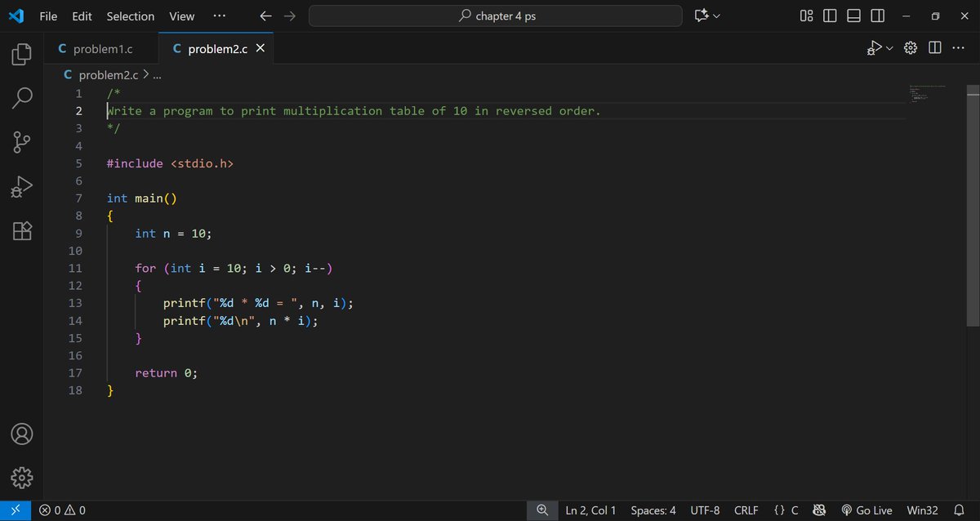The width and height of the screenshot is (980, 521).
Task: Toggle the Panel visibility
Action: (853, 16)
